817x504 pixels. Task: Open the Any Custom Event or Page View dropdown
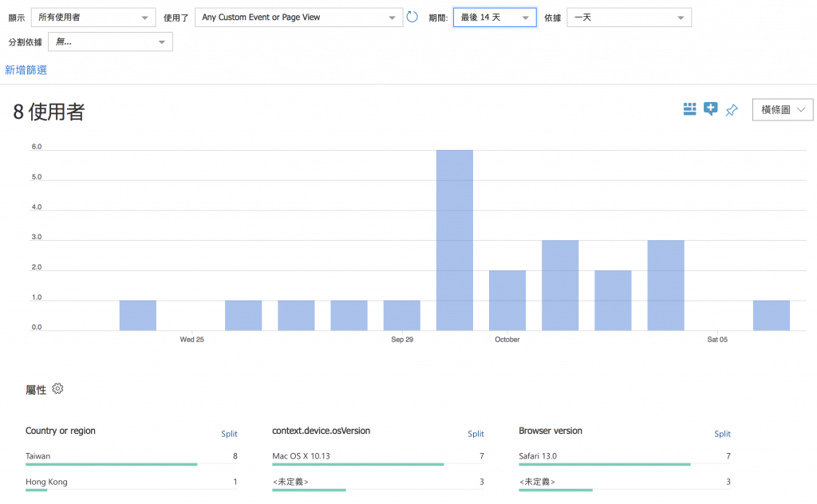pos(298,18)
